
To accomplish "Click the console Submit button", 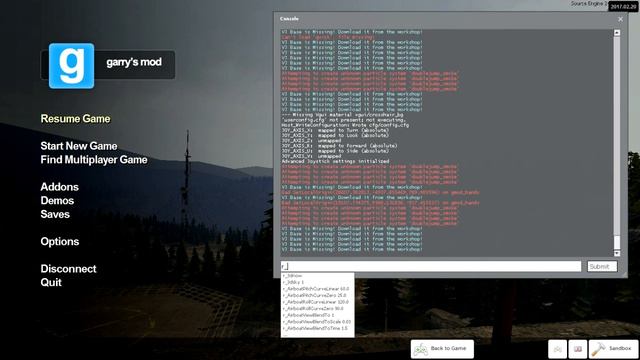I will pyautogui.click(x=602, y=267).
